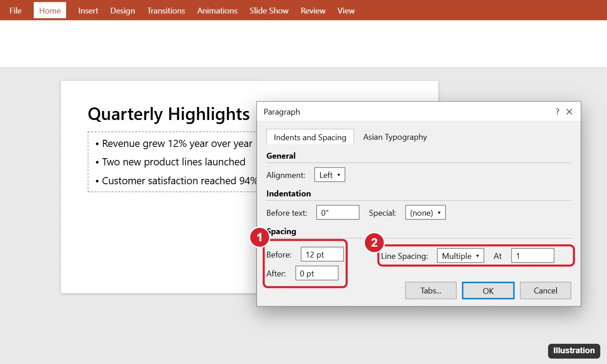Screen dimensions: 607x364
Task: Switch to Asian Typography tab
Action: (395, 137)
